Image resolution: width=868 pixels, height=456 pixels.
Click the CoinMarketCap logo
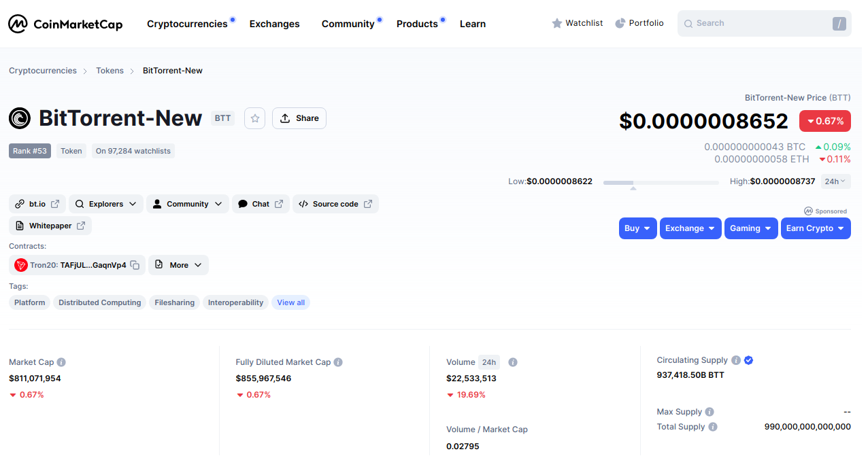point(65,24)
